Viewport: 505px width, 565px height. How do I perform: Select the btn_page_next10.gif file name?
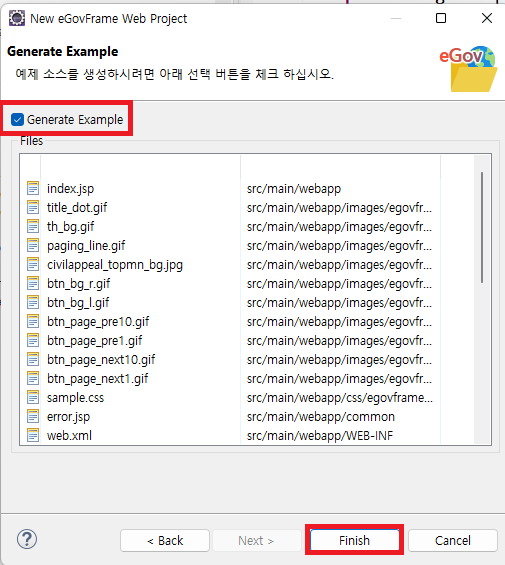(101, 360)
